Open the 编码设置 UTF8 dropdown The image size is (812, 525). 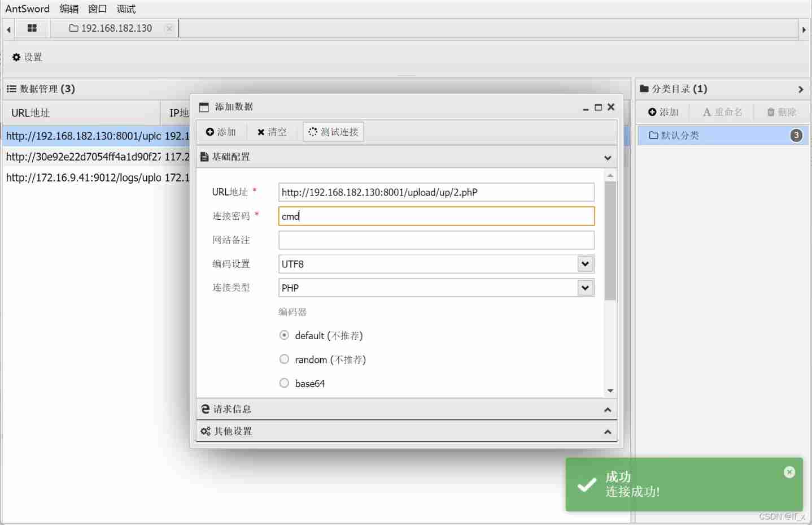click(x=586, y=264)
